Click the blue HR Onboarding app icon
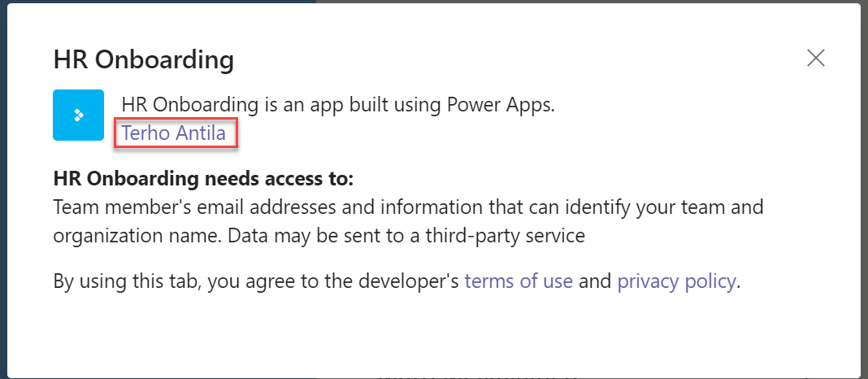 pyautogui.click(x=78, y=115)
